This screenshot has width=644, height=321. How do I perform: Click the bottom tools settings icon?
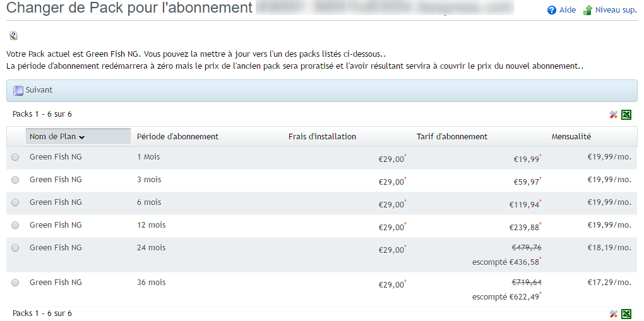tap(614, 314)
